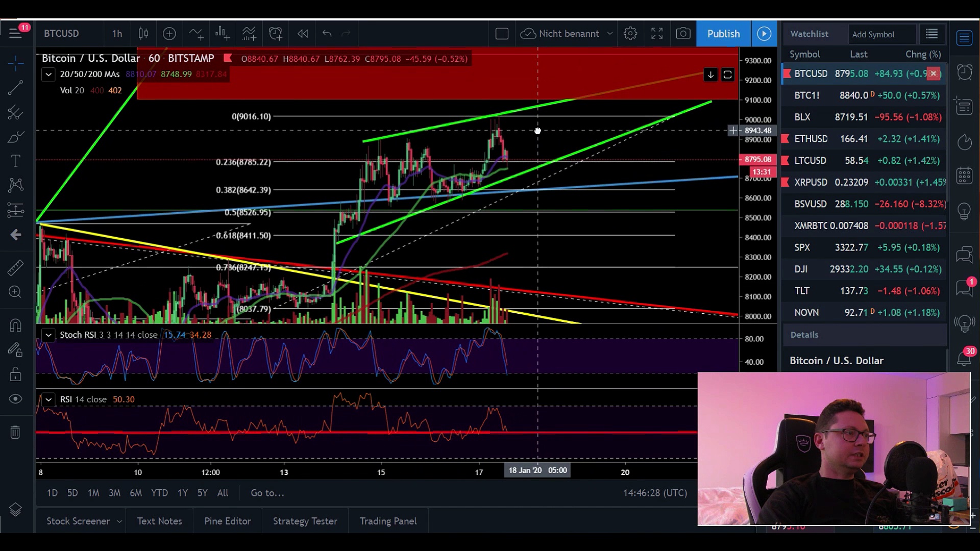Toggle fullscreen mode button
This screenshot has height=551, width=980.
[x=657, y=34]
